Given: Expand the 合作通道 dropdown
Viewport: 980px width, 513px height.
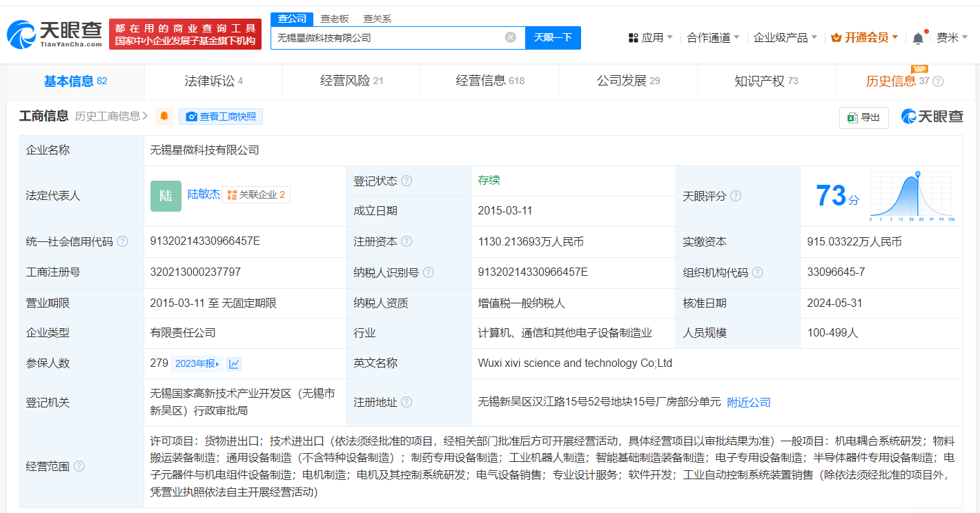Looking at the screenshot, I should (x=713, y=38).
